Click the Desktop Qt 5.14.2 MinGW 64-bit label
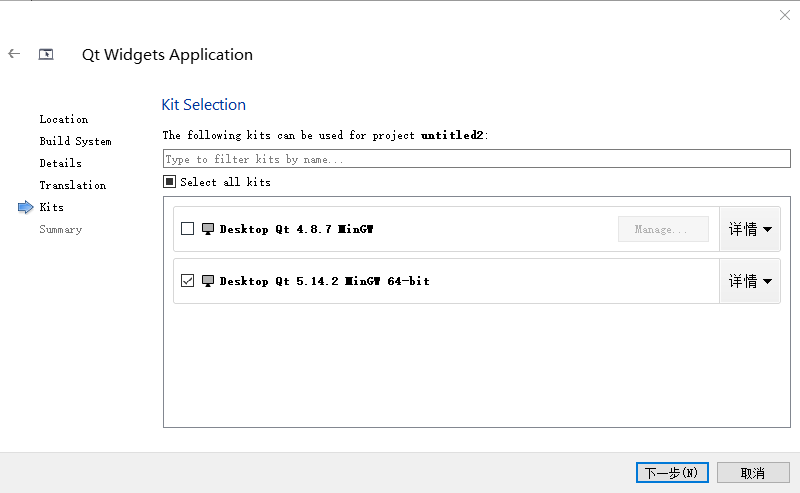This screenshot has width=800, height=493. click(324, 281)
